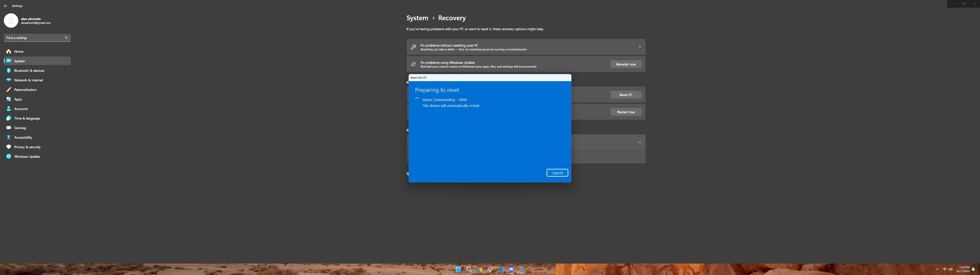Select Privacy & security category
This screenshot has height=275, width=980.
pos(27,147)
